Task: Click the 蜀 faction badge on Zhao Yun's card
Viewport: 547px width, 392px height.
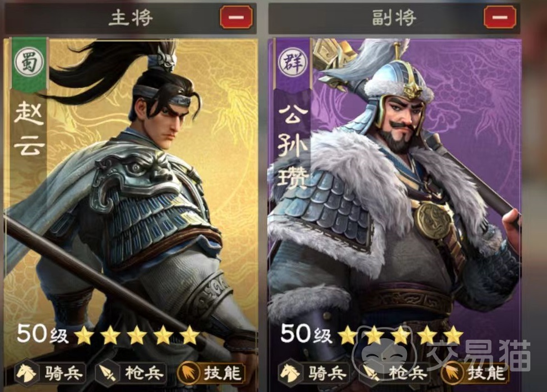Action: coord(29,62)
